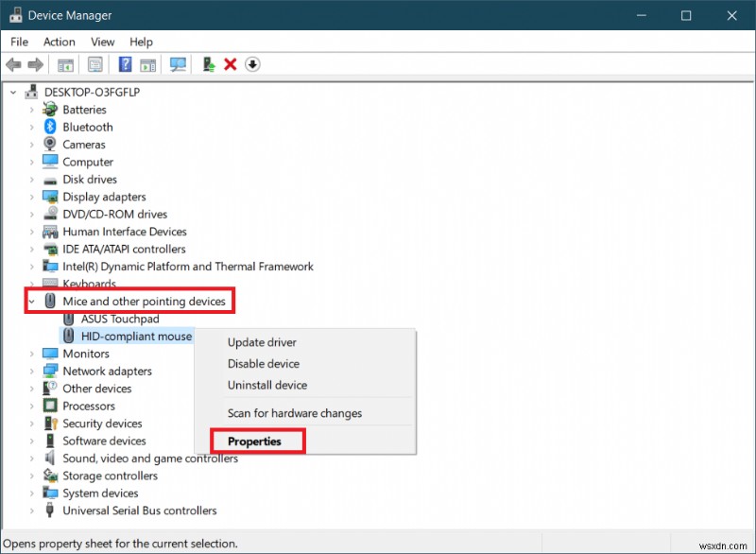
Task: Select the System devices label
Action: [x=100, y=493]
